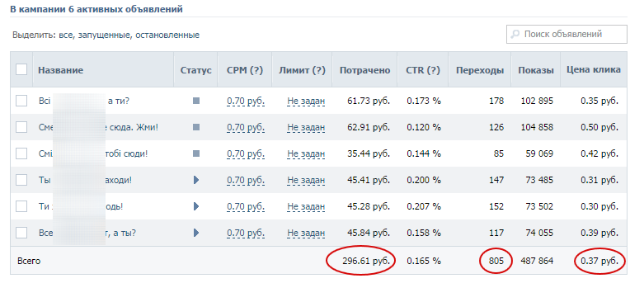Click stop status icon for 62.91 руб. ad
644x302 pixels.
click(196, 127)
